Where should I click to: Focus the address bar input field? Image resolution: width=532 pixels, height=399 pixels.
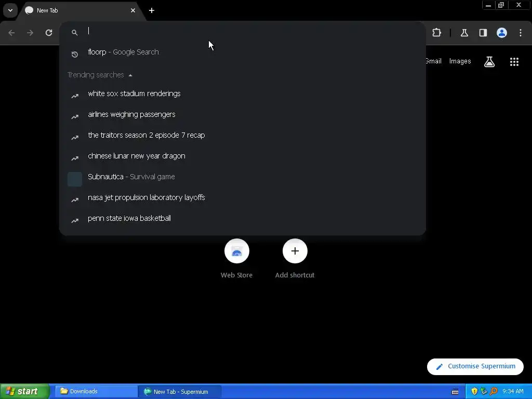pos(243,31)
